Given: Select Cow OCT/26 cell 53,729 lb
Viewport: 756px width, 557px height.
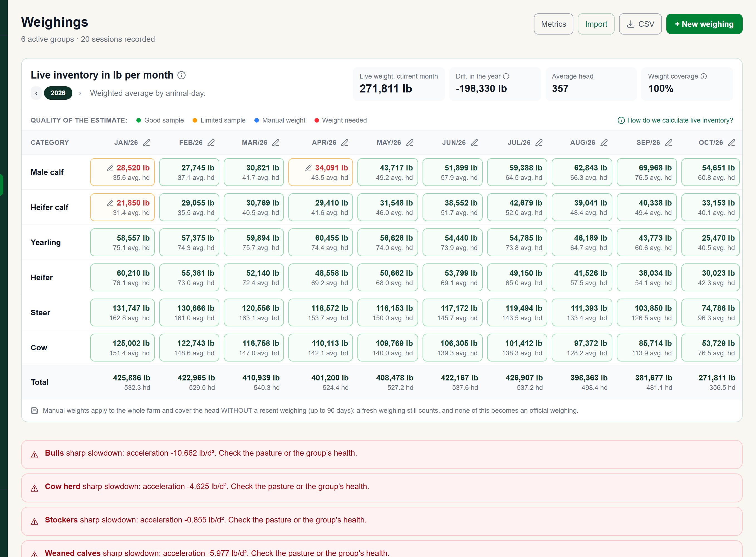Looking at the screenshot, I should pos(711,347).
